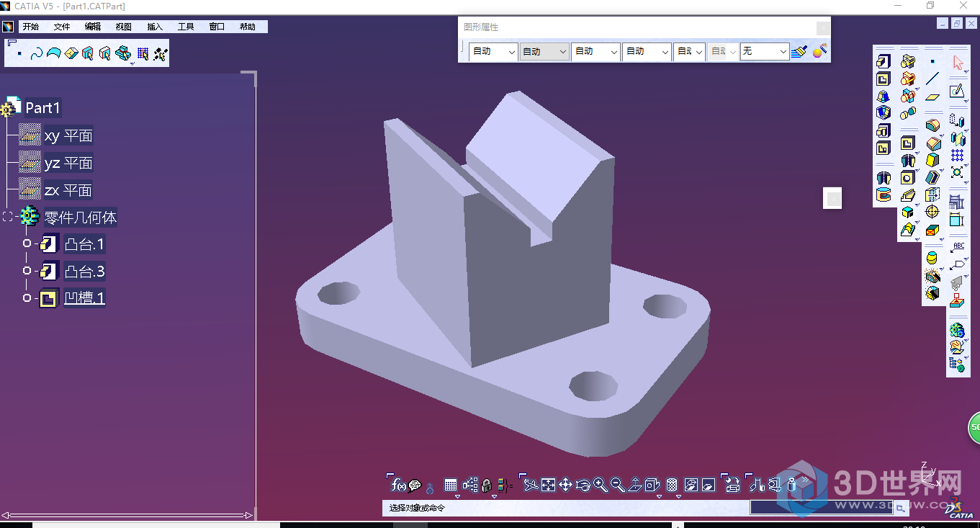980x528 pixels.
Task: Click the Zoom In magnifier icon
Action: point(600,485)
